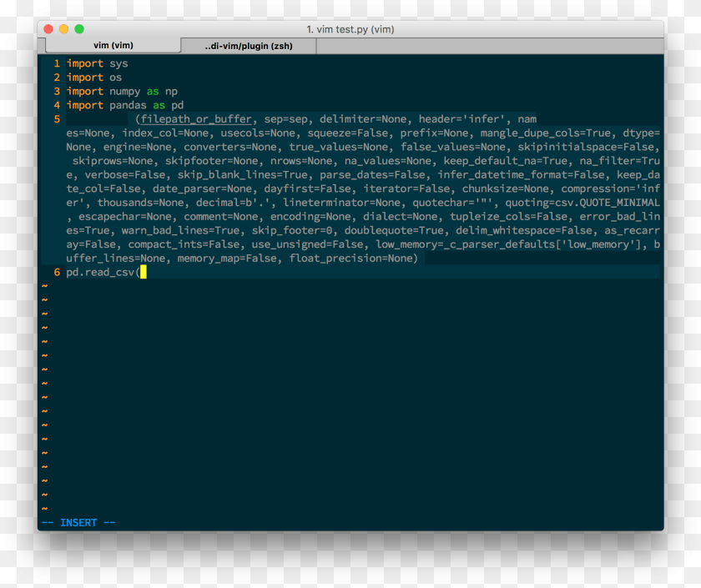Click 'numpy' in line 3
Image resolution: width=701 pixels, height=588 pixels.
click(124, 92)
